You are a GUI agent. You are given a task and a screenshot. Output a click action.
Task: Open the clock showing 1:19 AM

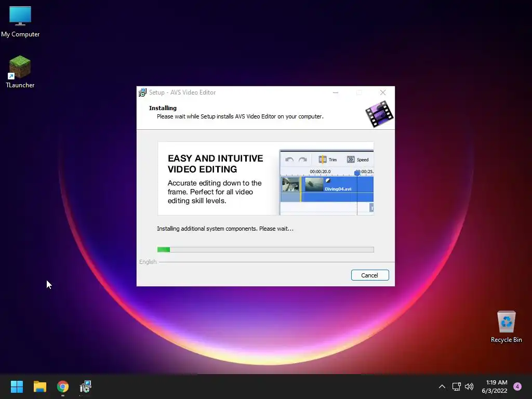(x=495, y=387)
